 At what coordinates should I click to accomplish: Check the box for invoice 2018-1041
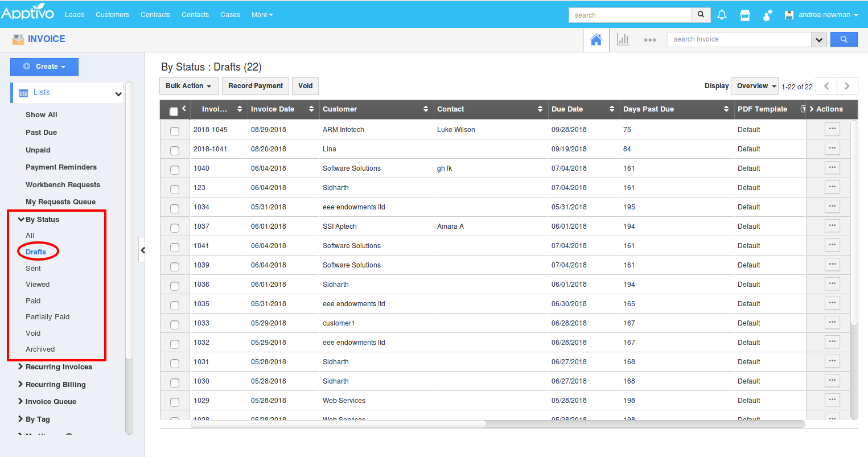(x=175, y=150)
